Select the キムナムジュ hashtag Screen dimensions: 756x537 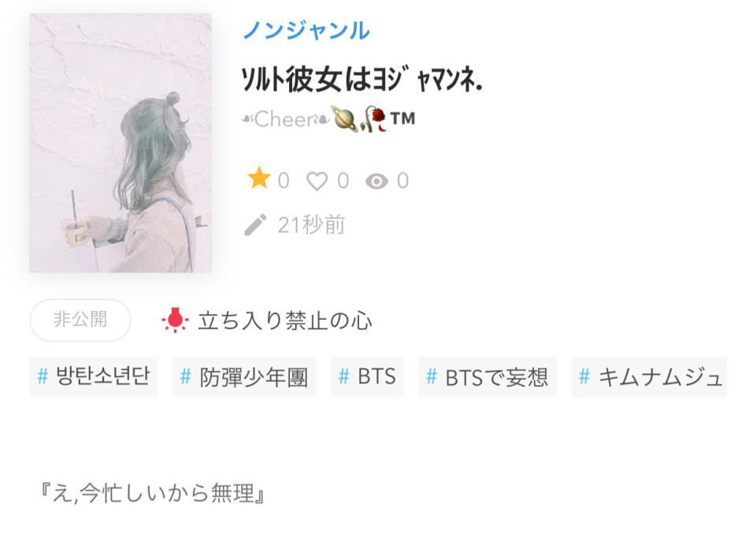click(649, 377)
